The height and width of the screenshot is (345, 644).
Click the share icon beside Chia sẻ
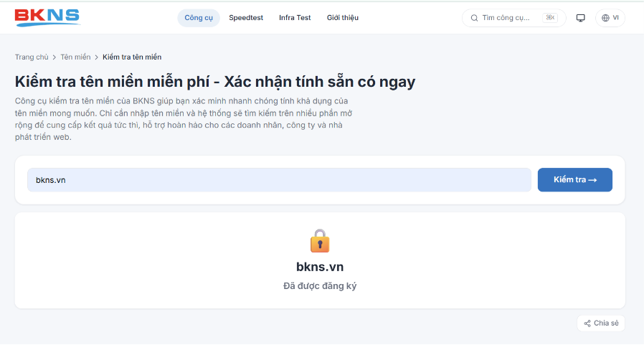pos(587,323)
